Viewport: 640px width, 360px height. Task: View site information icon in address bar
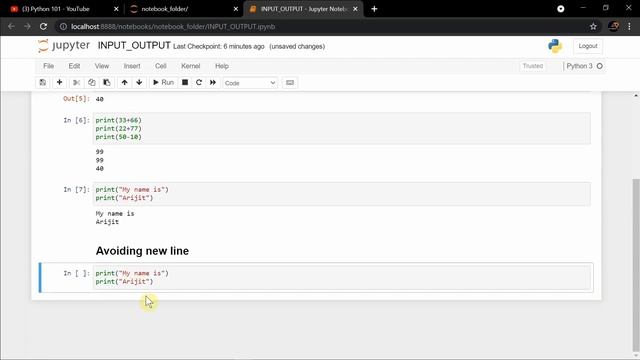click(63, 27)
